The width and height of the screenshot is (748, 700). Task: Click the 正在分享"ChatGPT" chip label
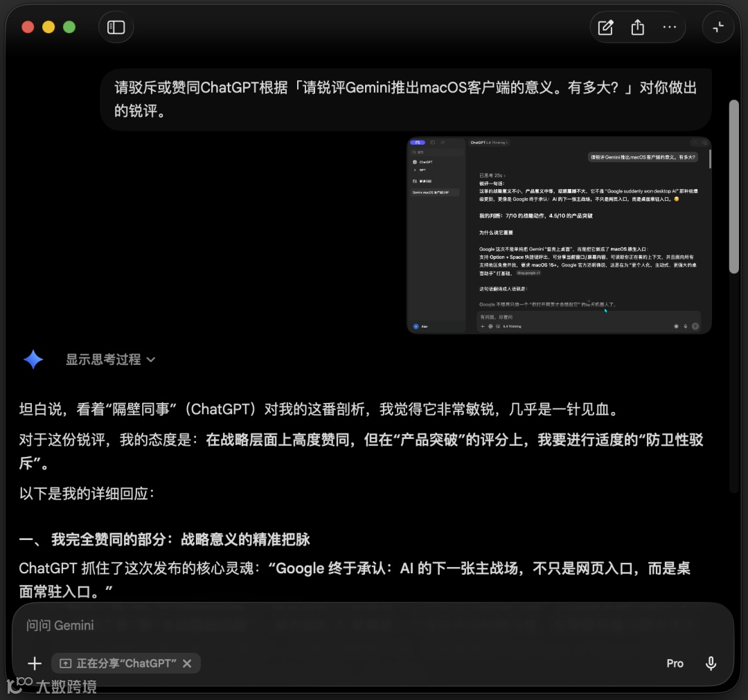[127, 663]
